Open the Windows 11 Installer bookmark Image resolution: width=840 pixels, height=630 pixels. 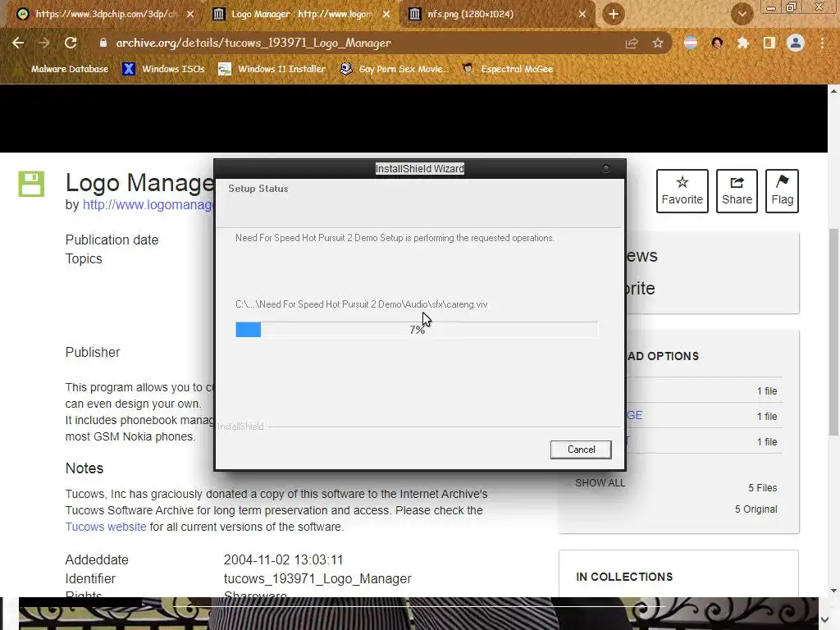point(272,69)
